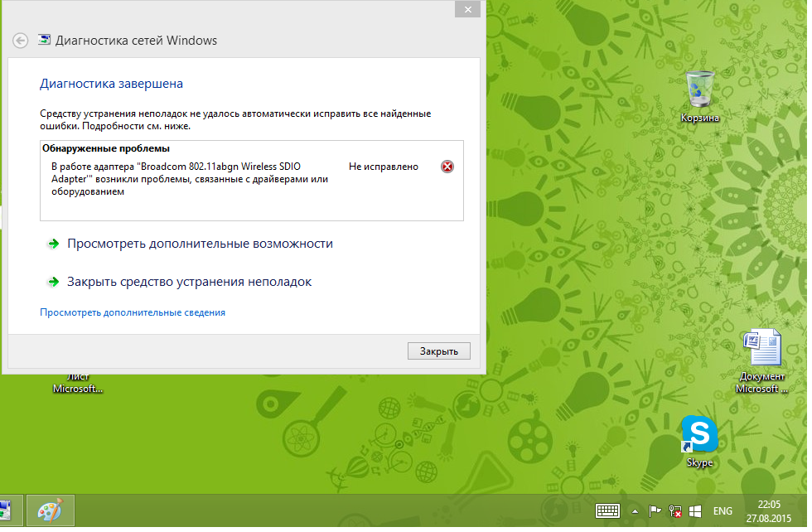Click the "Не исправлено" status text
The width and height of the screenshot is (812, 532).
pyautogui.click(x=383, y=167)
